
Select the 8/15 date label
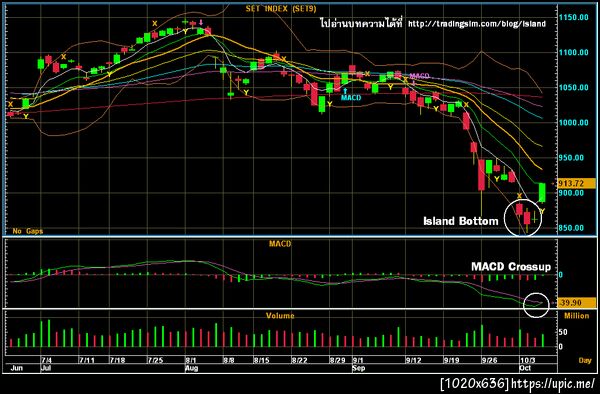[261, 360]
